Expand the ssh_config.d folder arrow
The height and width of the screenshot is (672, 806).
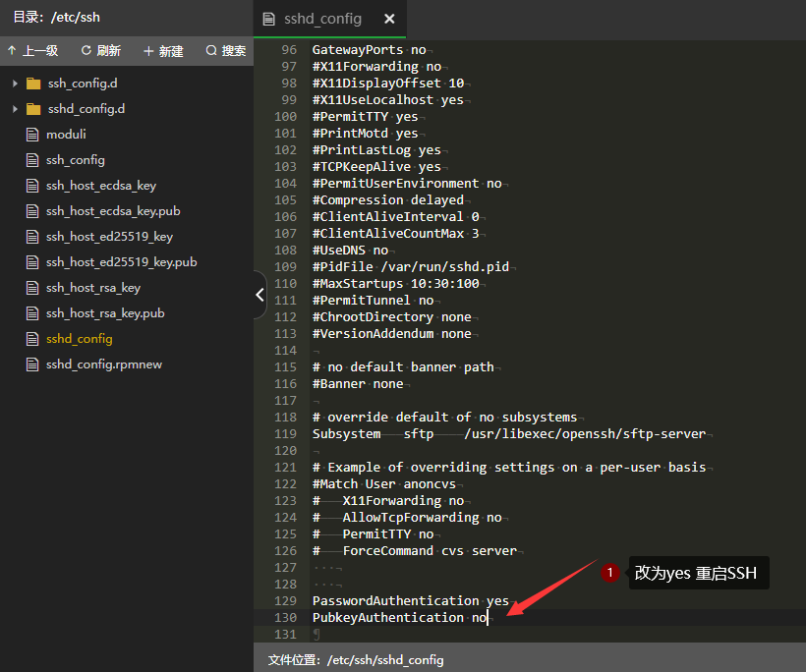15,84
